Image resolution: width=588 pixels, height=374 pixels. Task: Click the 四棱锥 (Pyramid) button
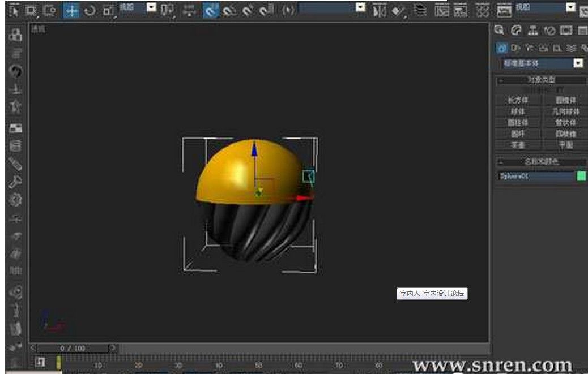(x=565, y=134)
